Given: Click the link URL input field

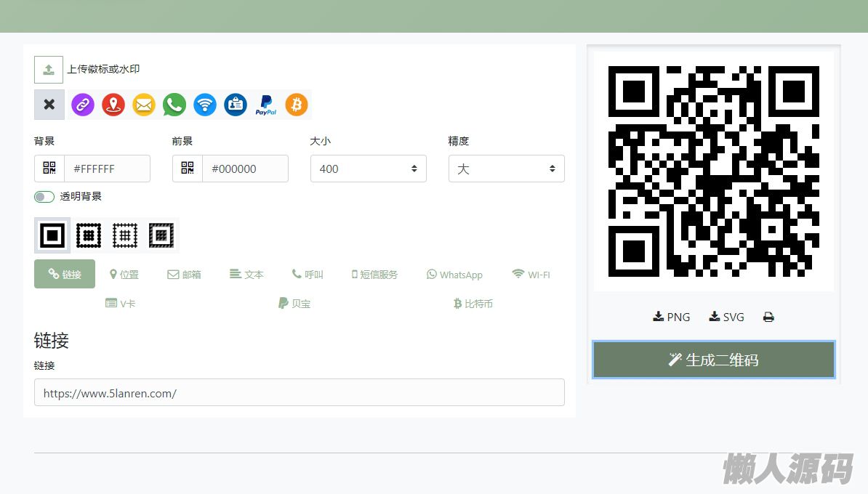Looking at the screenshot, I should (x=300, y=393).
